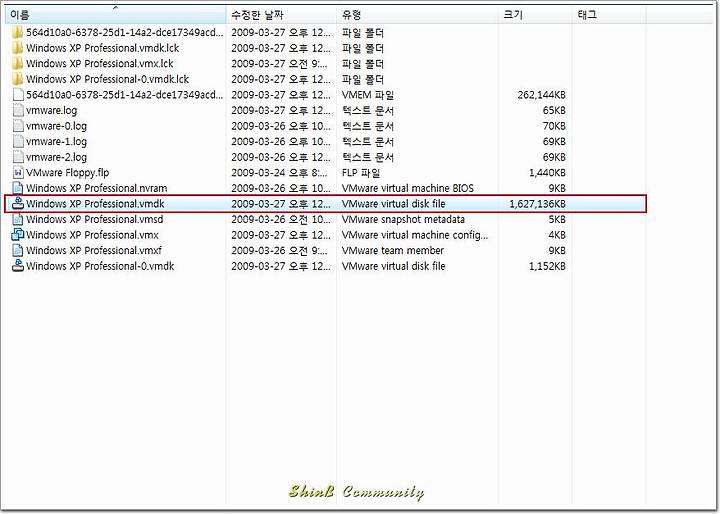Click the type cell VMware team member
This screenshot has height=514, width=720.
point(393,250)
